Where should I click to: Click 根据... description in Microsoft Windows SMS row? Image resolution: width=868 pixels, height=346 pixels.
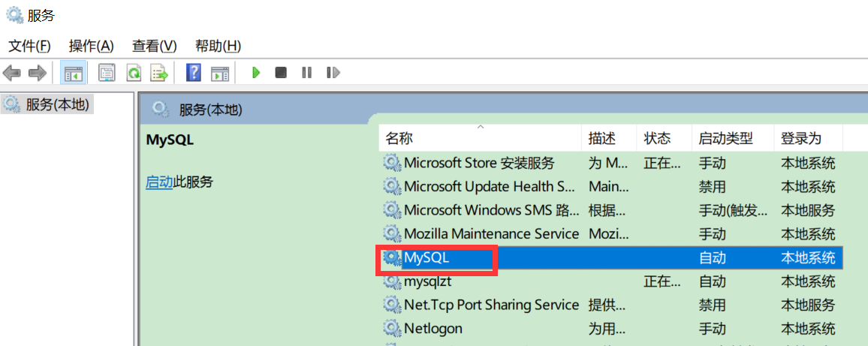pyautogui.click(x=607, y=210)
